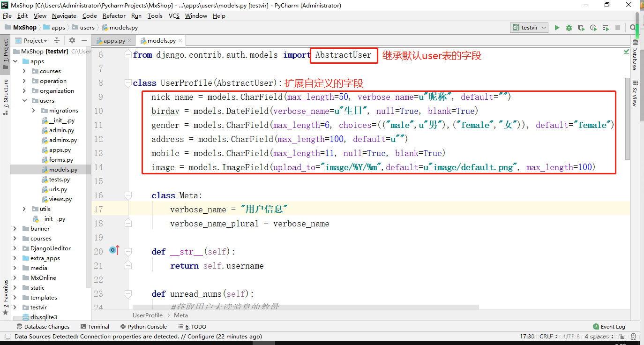Expand the banner folder

tap(15, 229)
